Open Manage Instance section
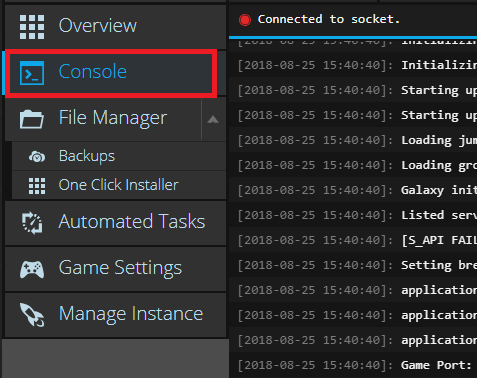The image size is (477, 378). point(115,315)
